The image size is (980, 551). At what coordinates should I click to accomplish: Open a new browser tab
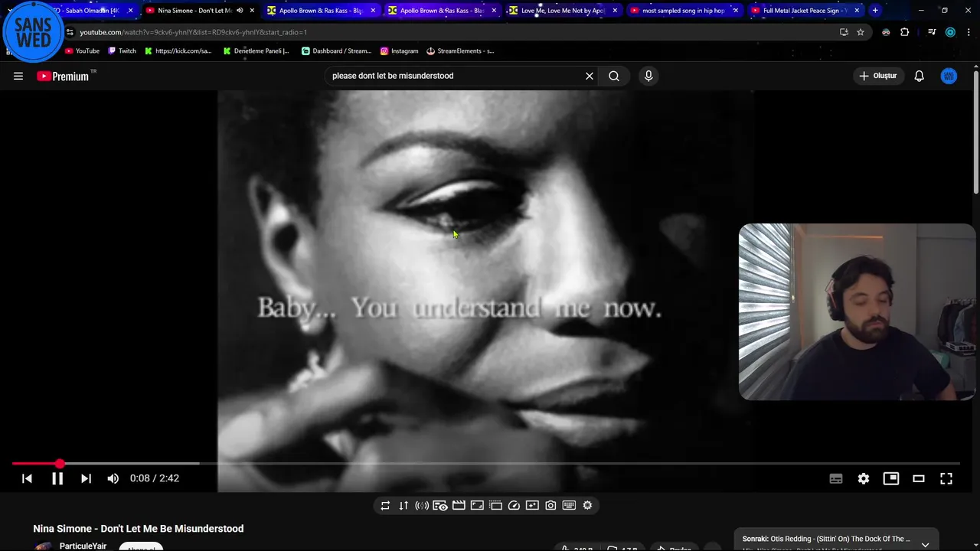[x=875, y=11]
